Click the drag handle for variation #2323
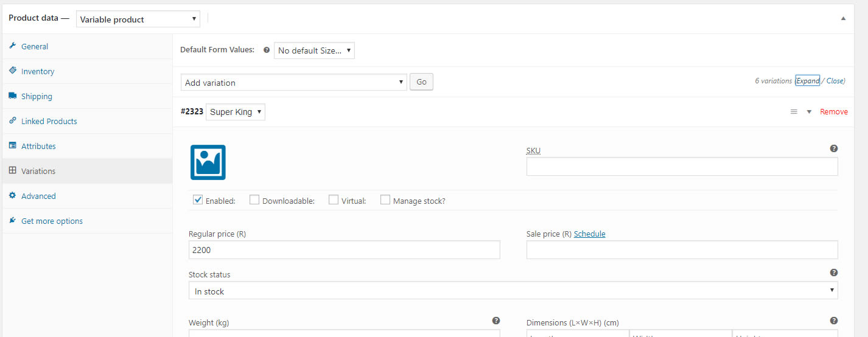This screenshot has height=337, width=868. [x=794, y=112]
